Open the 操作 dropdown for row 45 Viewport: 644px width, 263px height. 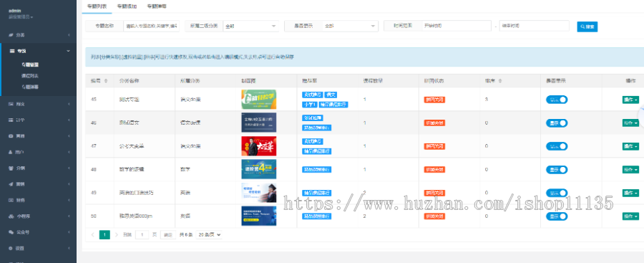click(x=630, y=100)
